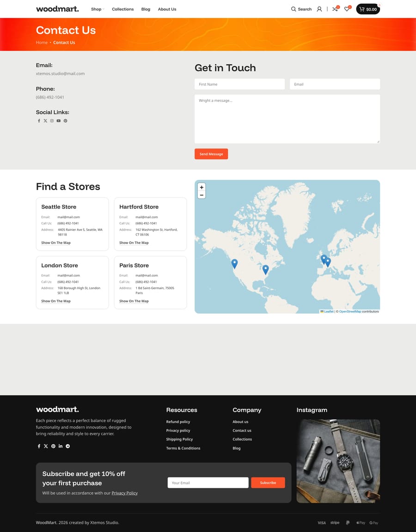Open the footer About us link
Viewport: 416px width, 532px height.
point(240,422)
